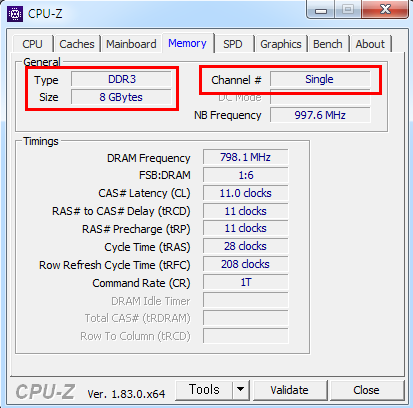Click the RAS# to CAS# Delay (tRCD) label

point(121,211)
